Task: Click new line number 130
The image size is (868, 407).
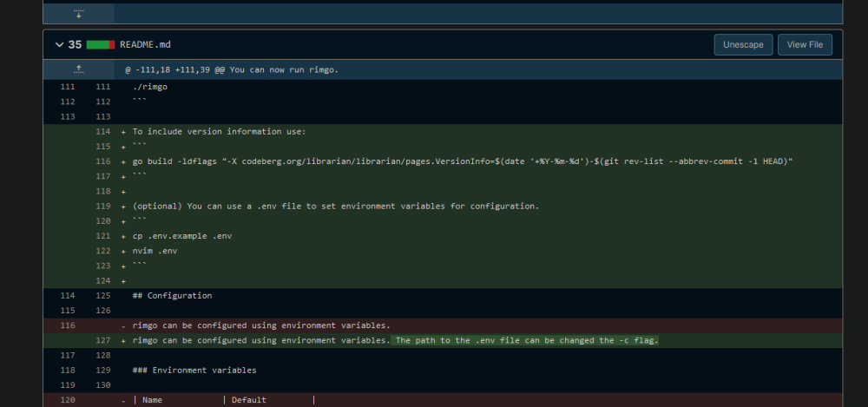Action: 103,384
